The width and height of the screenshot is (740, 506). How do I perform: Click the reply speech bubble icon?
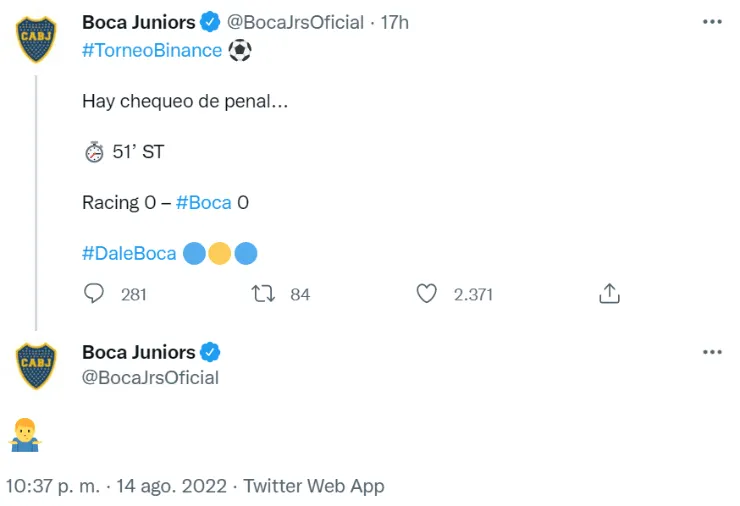95,294
